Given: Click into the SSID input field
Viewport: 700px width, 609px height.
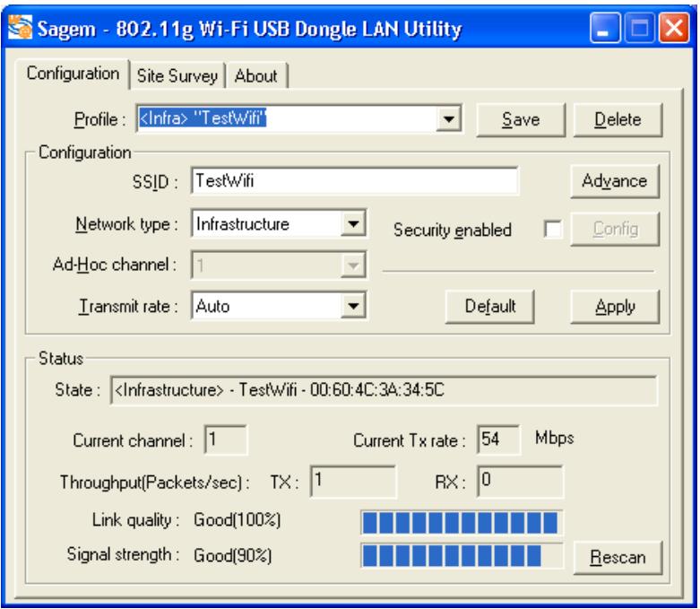Looking at the screenshot, I should 355,181.
